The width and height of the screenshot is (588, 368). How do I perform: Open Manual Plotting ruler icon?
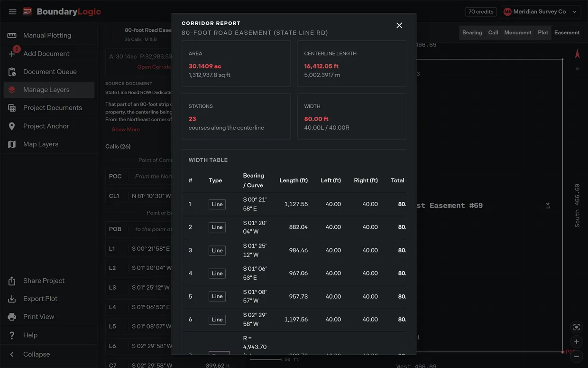[12, 36]
